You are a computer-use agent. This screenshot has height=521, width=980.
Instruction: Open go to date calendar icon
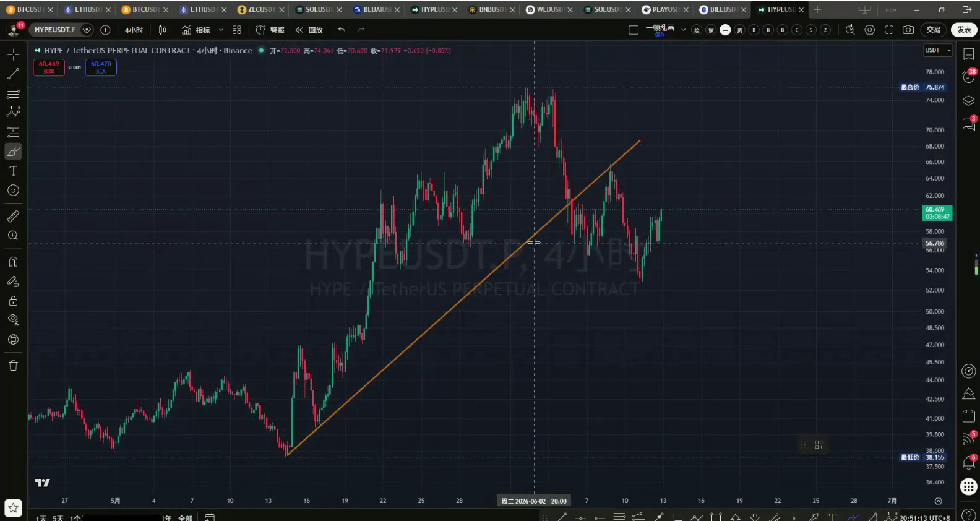pyautogui.click(x=210, y=517)
